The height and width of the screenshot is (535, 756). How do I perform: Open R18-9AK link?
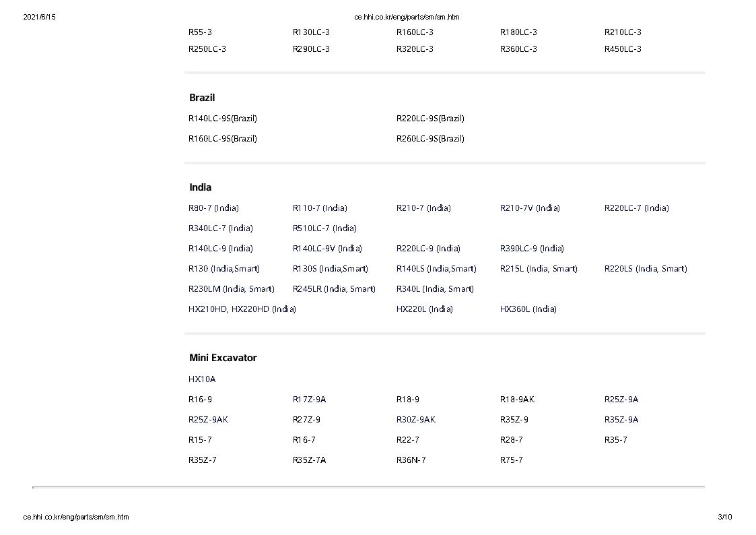pos(517,400)
